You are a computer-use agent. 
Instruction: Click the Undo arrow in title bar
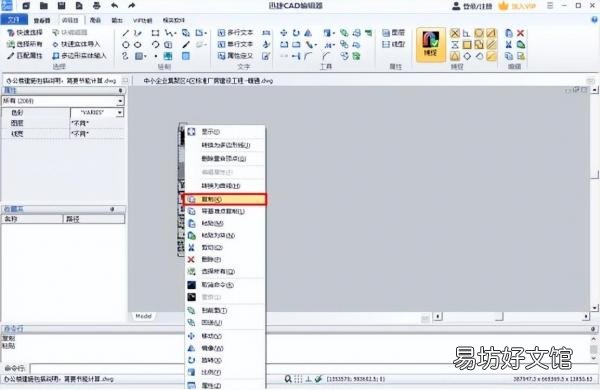click(x=114, y=6)
